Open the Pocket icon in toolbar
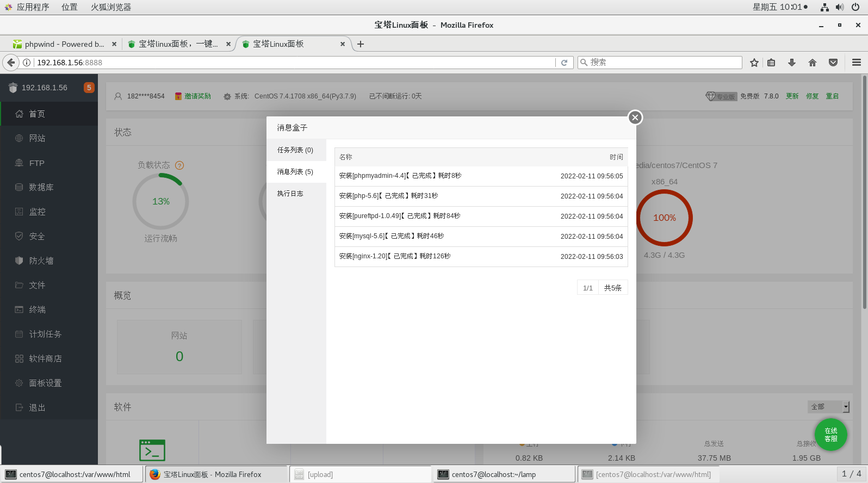The height and width of the screenshot is (483, 868). 833,63
